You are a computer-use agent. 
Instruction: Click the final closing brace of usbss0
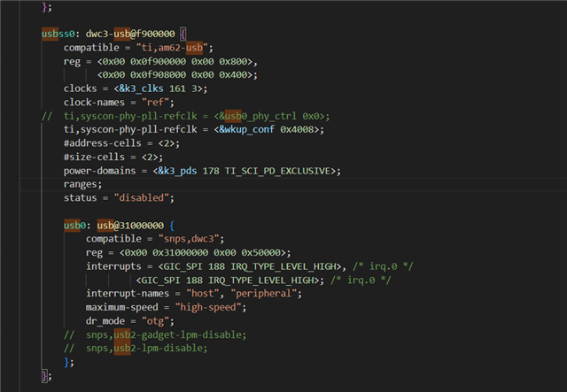(44, 376)
